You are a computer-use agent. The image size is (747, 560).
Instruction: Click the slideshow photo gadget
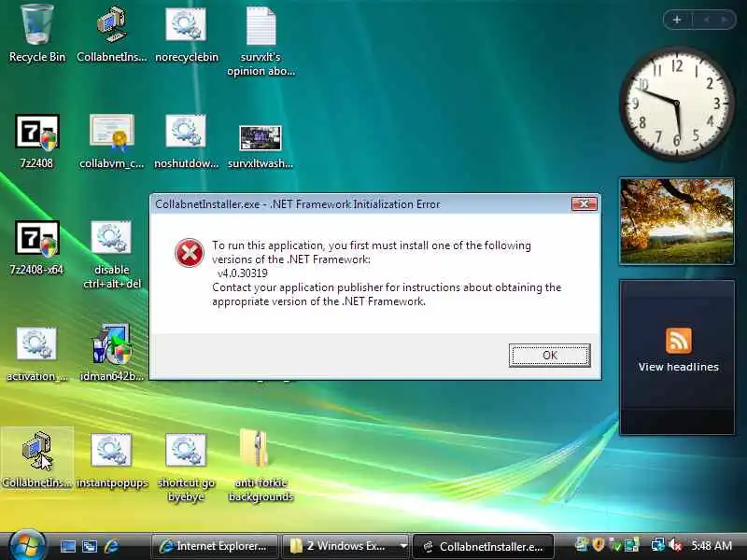coord(677,221)
